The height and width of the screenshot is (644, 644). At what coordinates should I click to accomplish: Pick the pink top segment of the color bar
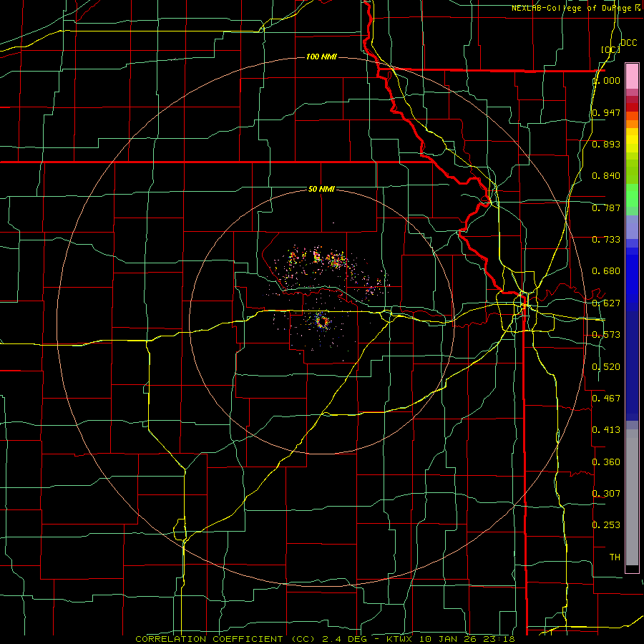[632, 77]
